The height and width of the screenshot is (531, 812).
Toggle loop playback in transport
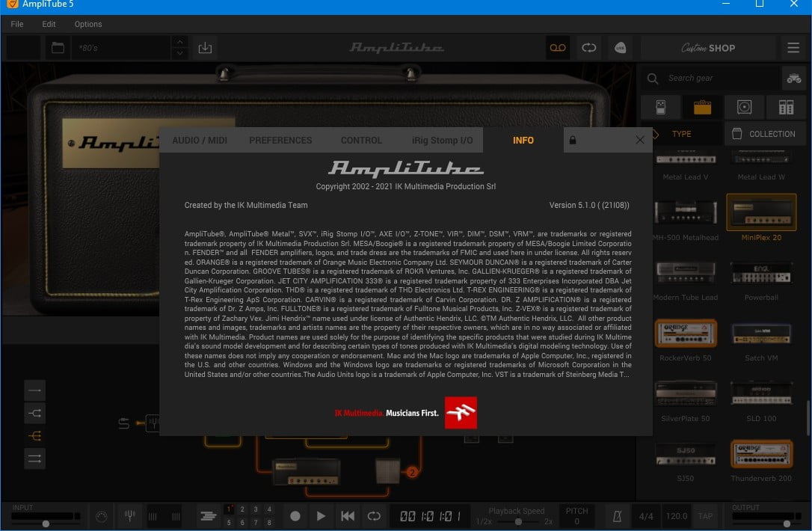[374, 516]
